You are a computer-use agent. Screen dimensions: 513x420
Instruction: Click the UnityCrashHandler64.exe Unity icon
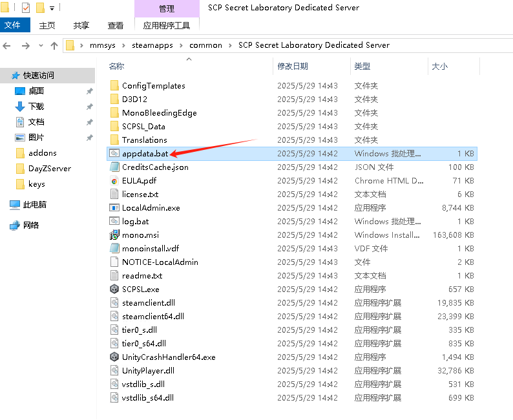click(x=114, y=357)
